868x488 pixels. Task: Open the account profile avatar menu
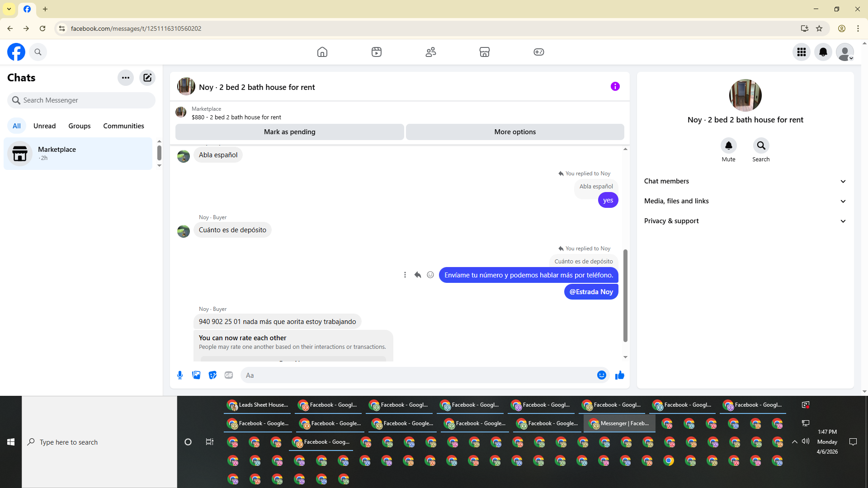[x=845, y=52]
